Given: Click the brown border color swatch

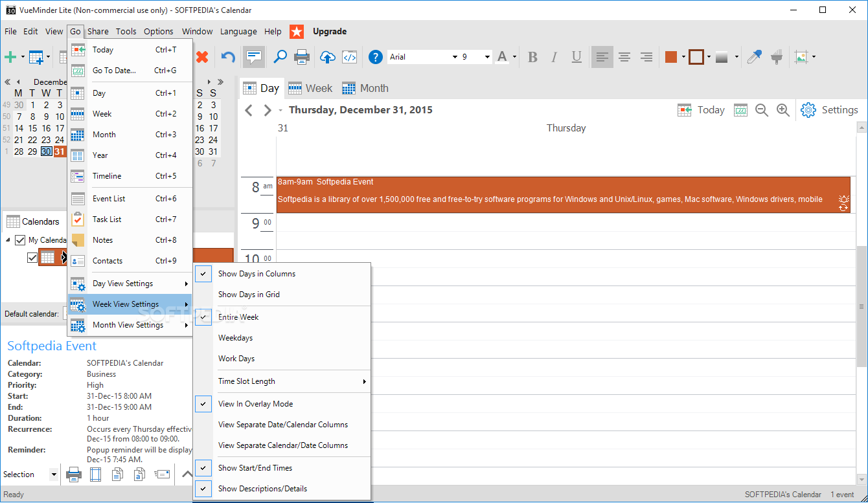Looking at the screenshot, I should pos(696,57).
